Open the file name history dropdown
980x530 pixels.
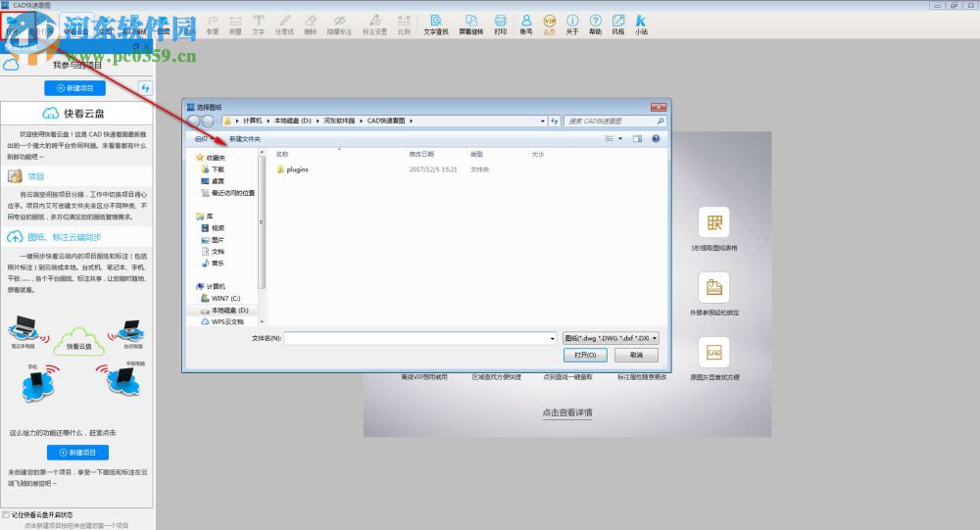552,338
